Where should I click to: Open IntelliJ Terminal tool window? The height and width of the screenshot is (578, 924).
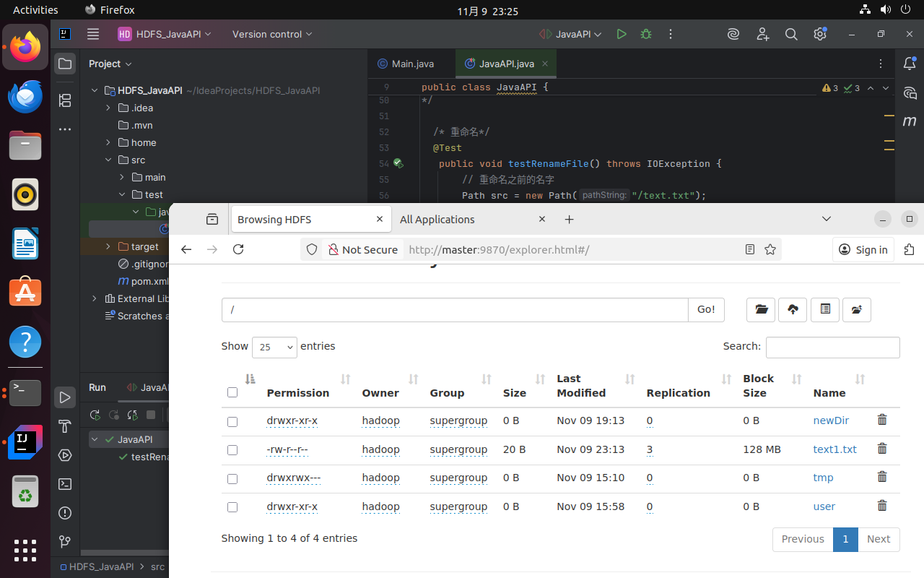(x=65, y=484)
